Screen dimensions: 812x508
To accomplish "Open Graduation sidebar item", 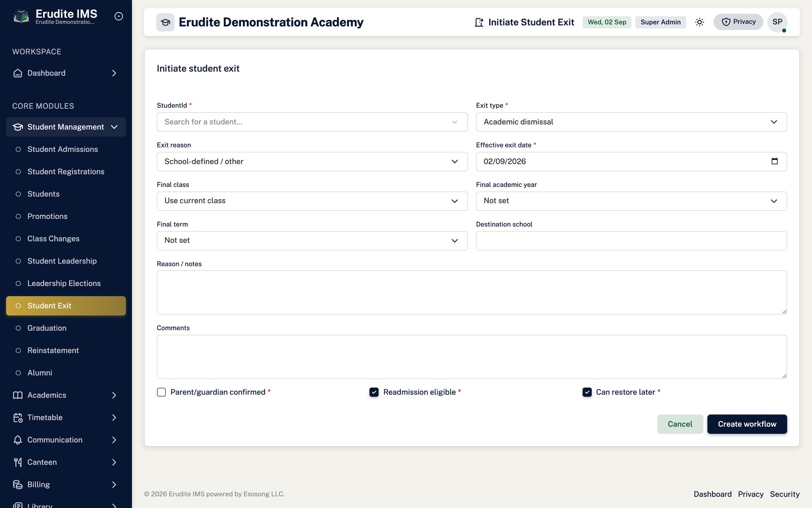I will tap(66, 328).
